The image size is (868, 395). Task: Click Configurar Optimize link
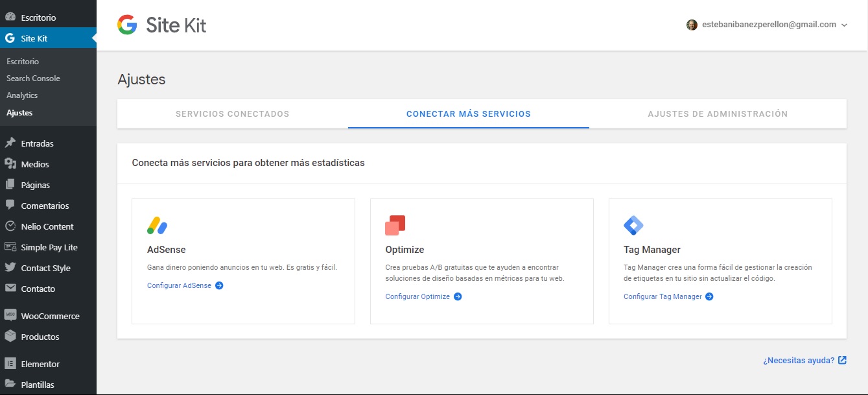coord(417,296)
